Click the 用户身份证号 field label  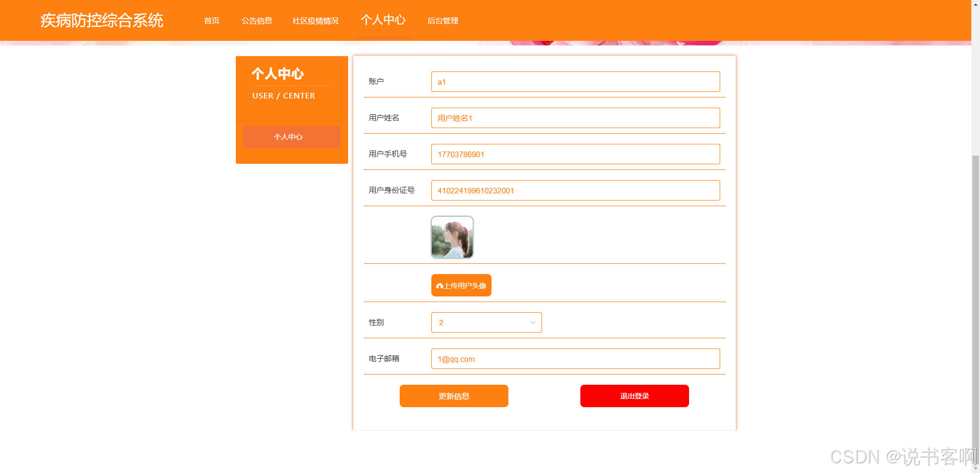click(391, 190)
